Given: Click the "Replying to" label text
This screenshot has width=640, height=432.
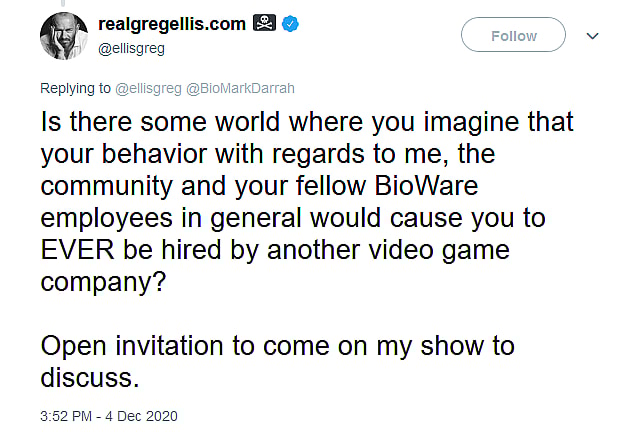Looking at the screenshot, I should (x=75, y=88).
